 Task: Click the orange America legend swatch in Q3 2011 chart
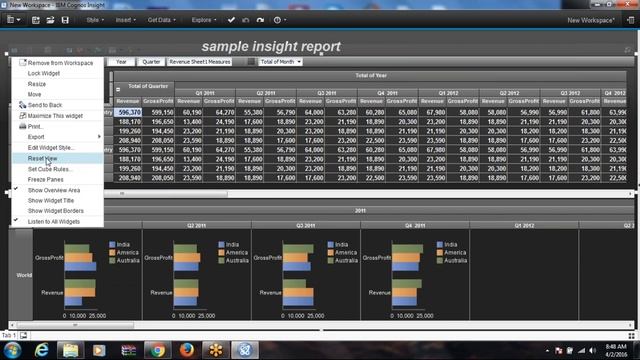pyautogui.click(x=331, y=253)
